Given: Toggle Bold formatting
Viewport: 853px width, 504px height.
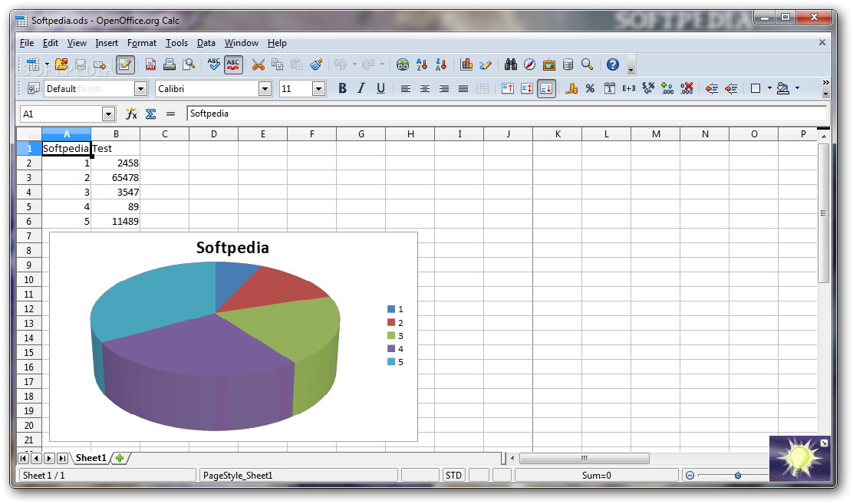Looking at the screenshot, I should click(x=342, y=88).
